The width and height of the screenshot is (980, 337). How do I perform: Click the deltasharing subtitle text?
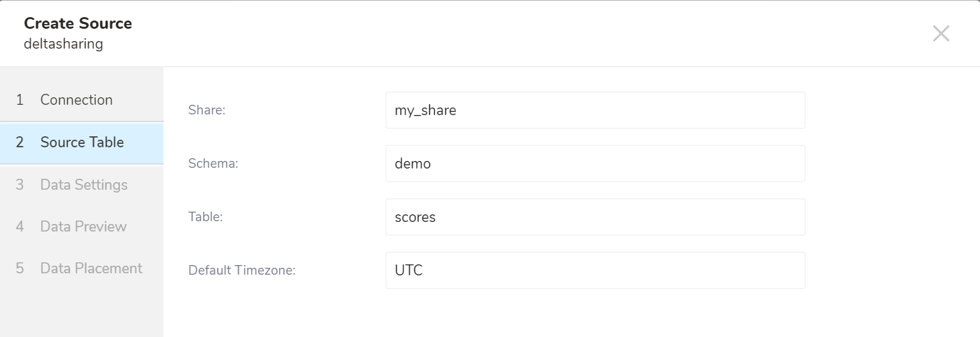[x=63, y=45]
